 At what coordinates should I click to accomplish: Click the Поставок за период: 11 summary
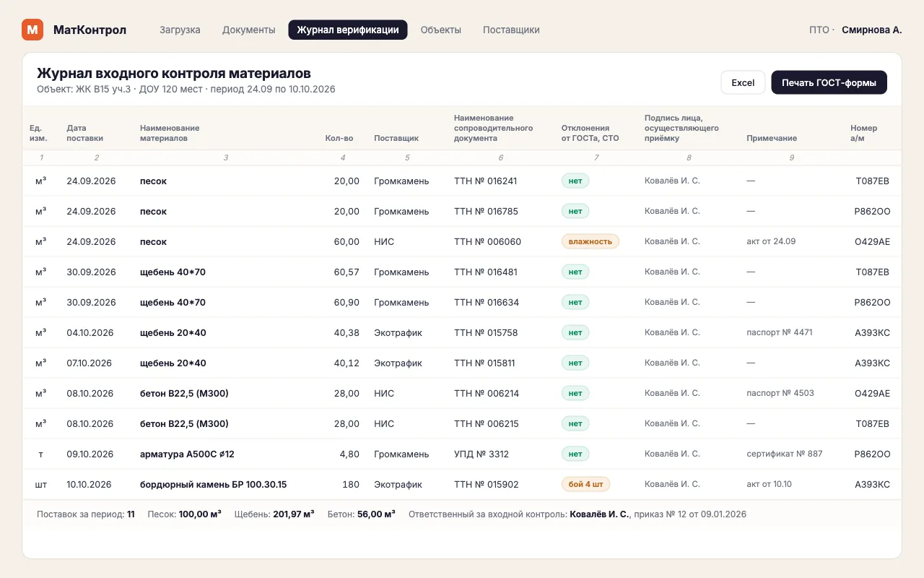click(x=86, y=514)
